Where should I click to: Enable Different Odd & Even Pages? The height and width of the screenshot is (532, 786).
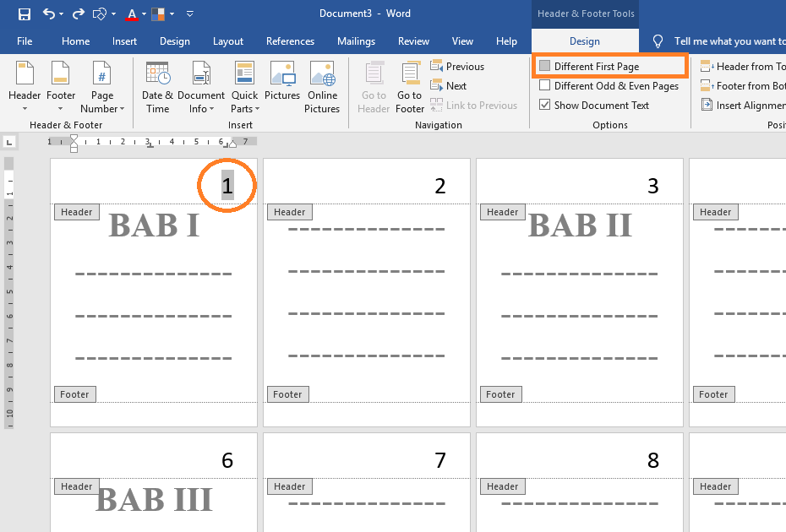pos(545,85)
